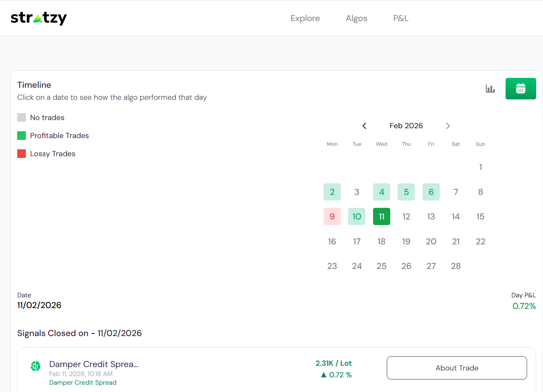543x392 pixels.
Task: Select February 11 in the calendar
Action: click(x=381, y=216)
